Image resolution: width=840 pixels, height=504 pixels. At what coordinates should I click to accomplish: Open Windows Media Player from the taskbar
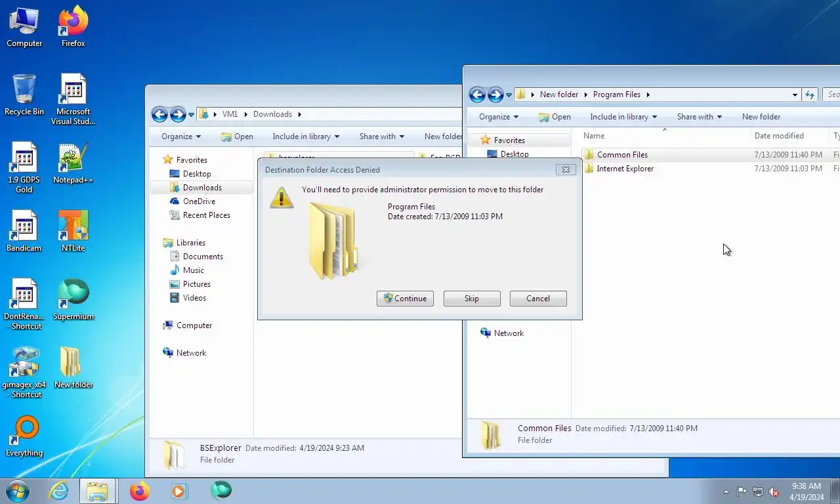click(178, 491)
